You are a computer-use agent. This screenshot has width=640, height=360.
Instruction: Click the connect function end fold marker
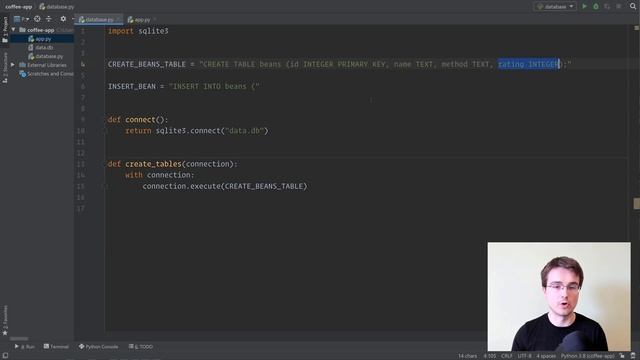click(105, 131)
